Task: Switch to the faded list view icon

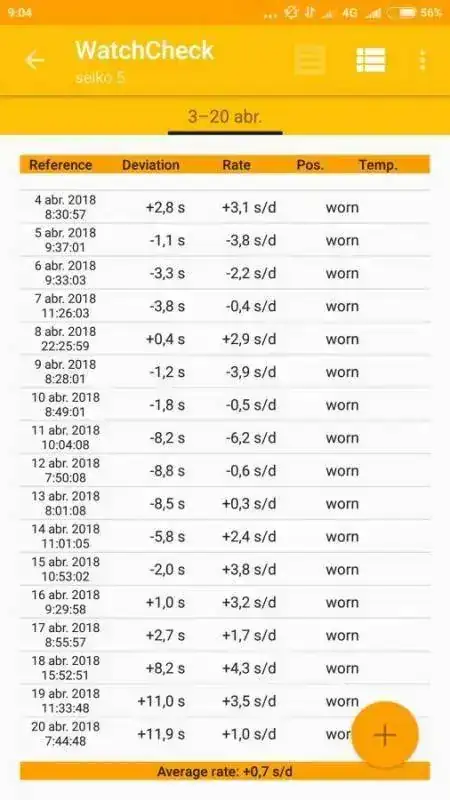Action: pos(310,60)
